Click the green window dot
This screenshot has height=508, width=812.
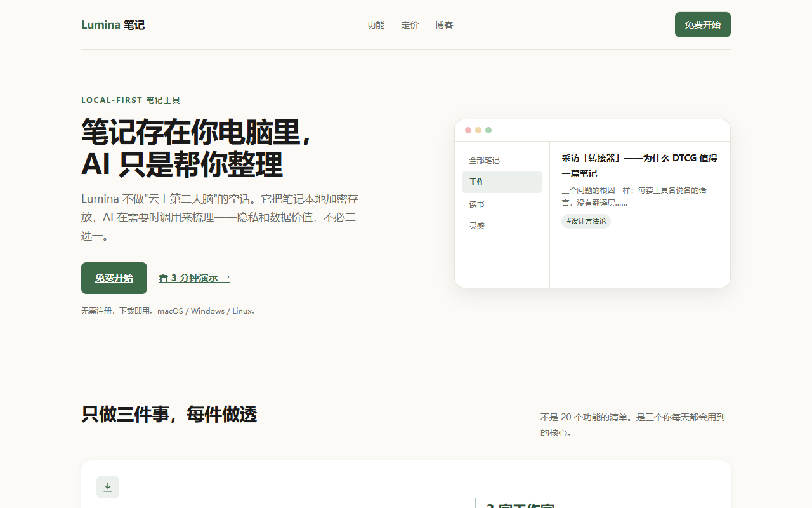tap(488, 130)
